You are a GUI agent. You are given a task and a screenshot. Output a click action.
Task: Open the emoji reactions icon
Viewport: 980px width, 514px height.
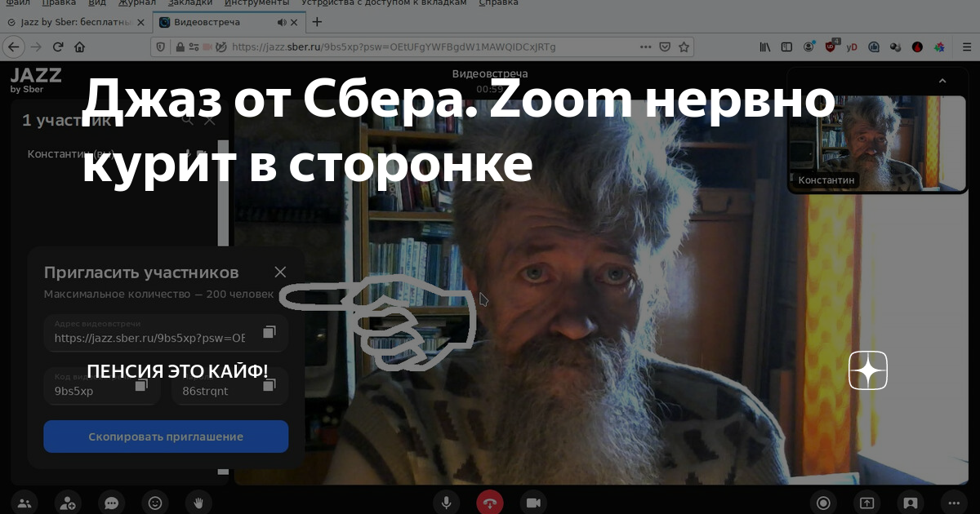[154, 503]
